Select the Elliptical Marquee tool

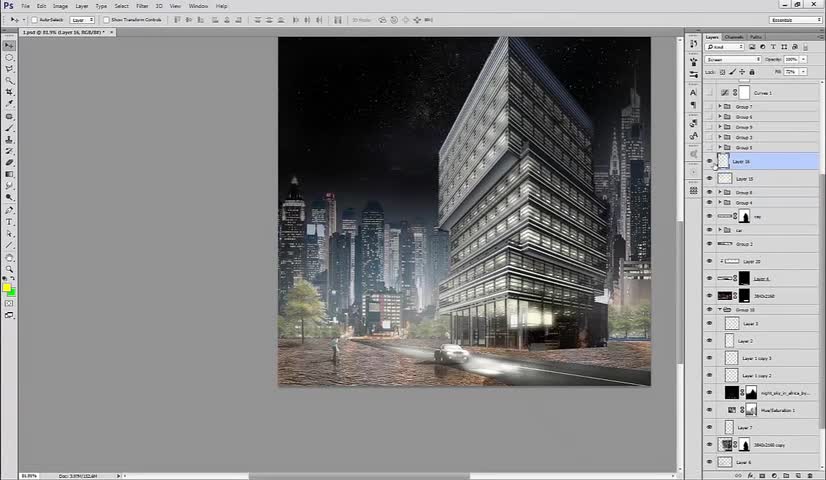(x=9, y=57)
